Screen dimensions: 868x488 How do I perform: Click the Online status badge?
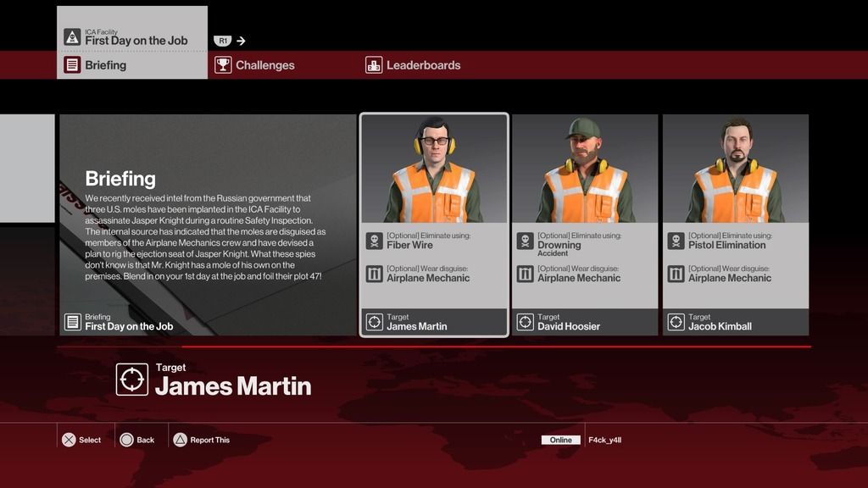(561, 440)
